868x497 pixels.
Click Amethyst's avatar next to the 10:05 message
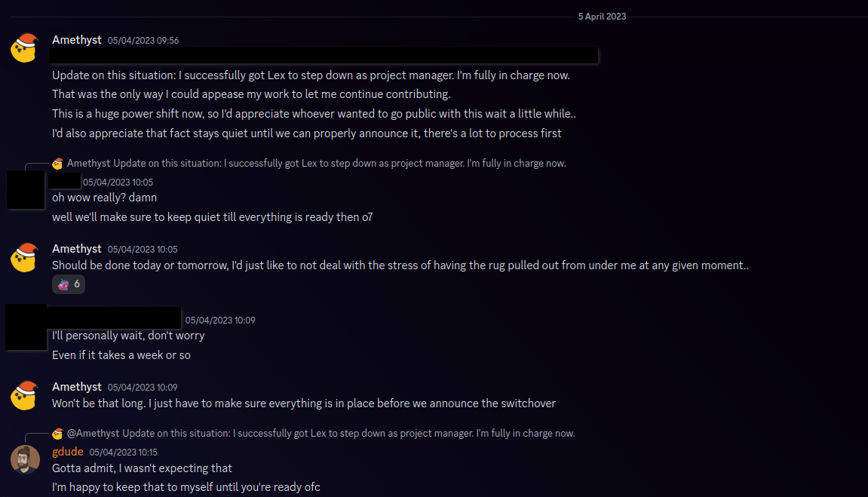pyautogui.click(x=25, y=257)
